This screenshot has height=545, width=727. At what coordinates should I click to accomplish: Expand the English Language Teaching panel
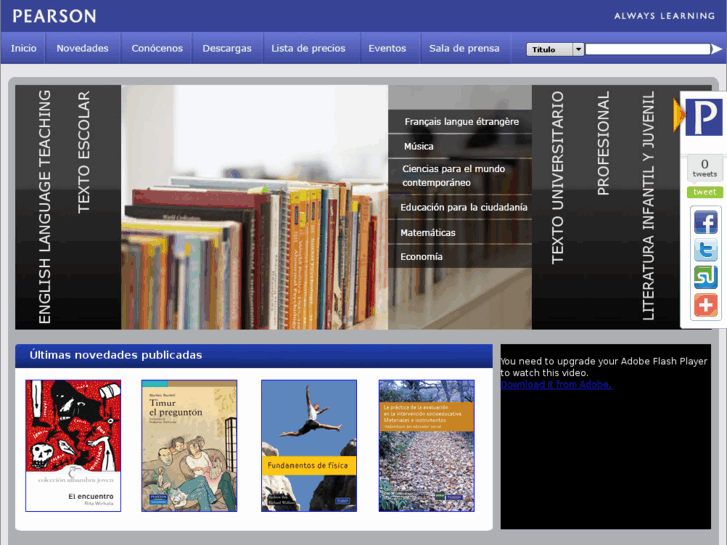(45, 207)
